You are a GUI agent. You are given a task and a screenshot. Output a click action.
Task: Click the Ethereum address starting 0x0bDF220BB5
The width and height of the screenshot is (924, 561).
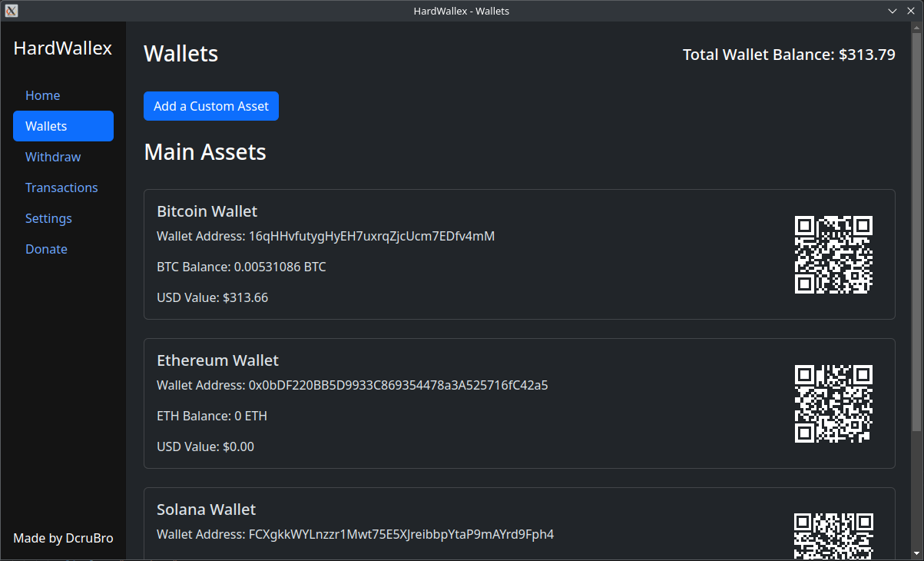398,385
